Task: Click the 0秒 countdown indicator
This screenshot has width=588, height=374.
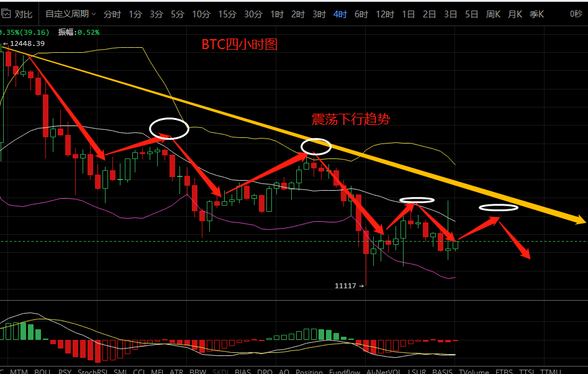Action: pos(576,14)
